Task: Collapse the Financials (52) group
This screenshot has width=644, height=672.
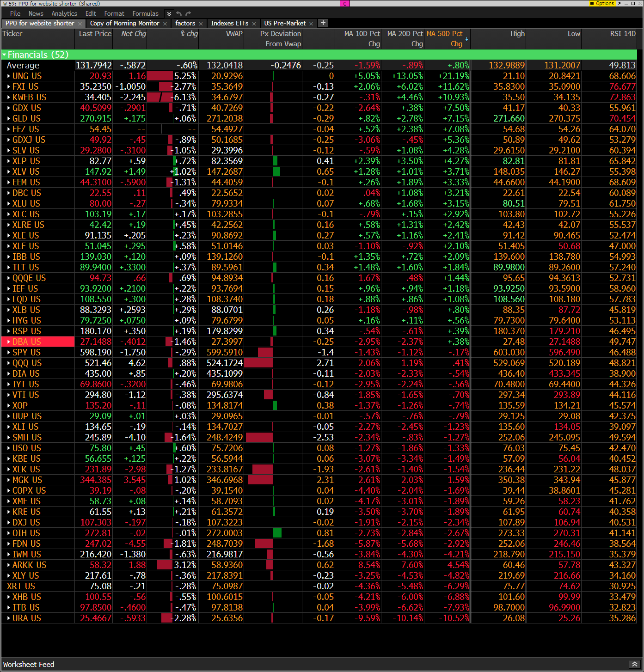Action: [x=5, y=55]
